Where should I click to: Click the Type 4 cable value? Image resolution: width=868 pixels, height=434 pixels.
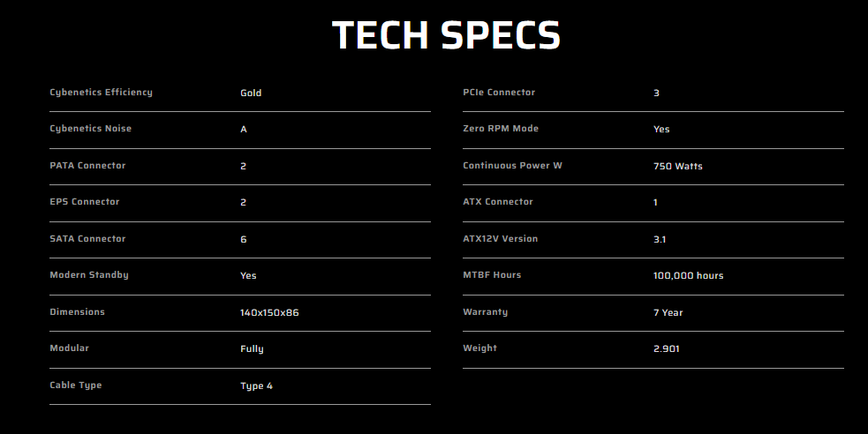pos(256,386)
